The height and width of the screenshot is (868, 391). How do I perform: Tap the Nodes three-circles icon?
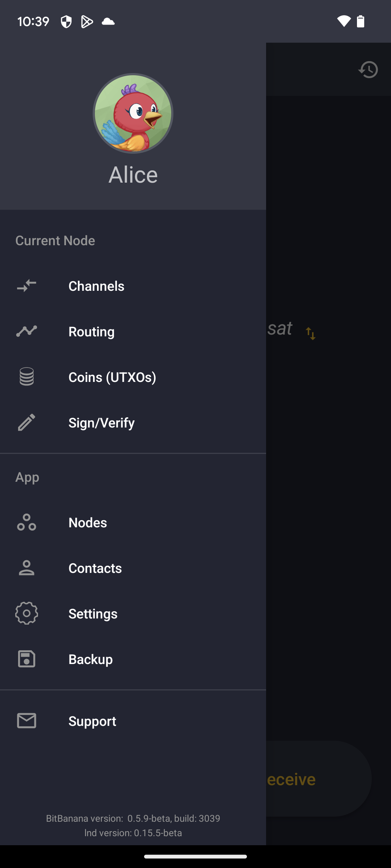[x=26, y=522]
